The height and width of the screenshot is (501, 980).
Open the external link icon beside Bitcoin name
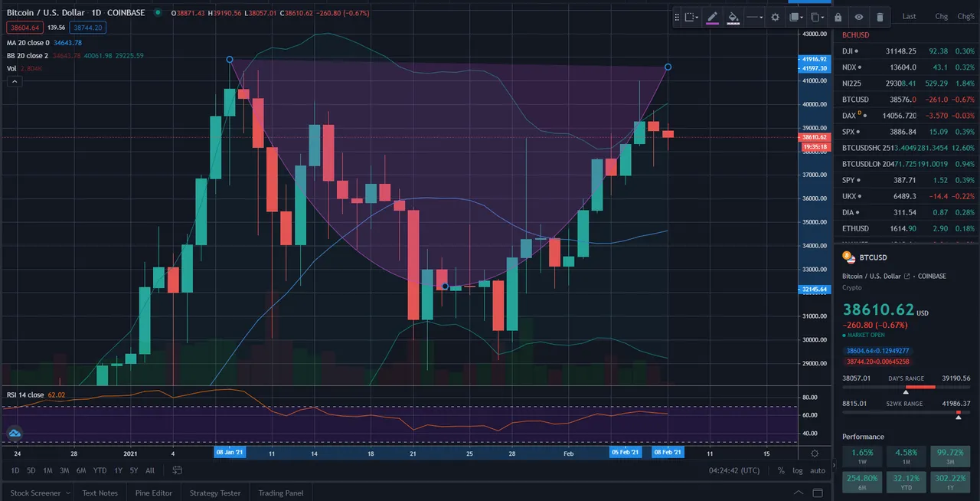click(x=907, y=276)
